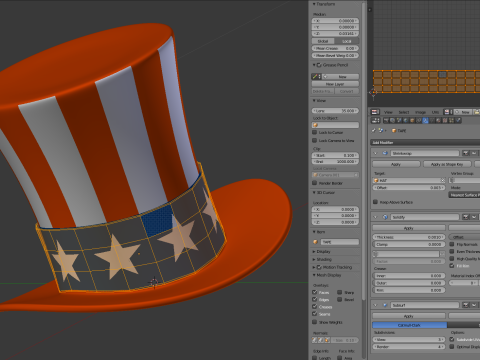The height and width of the screenshot is (360, 480).
Task: Enable Lock to Cursor checkbox
Action: (314, 132)
